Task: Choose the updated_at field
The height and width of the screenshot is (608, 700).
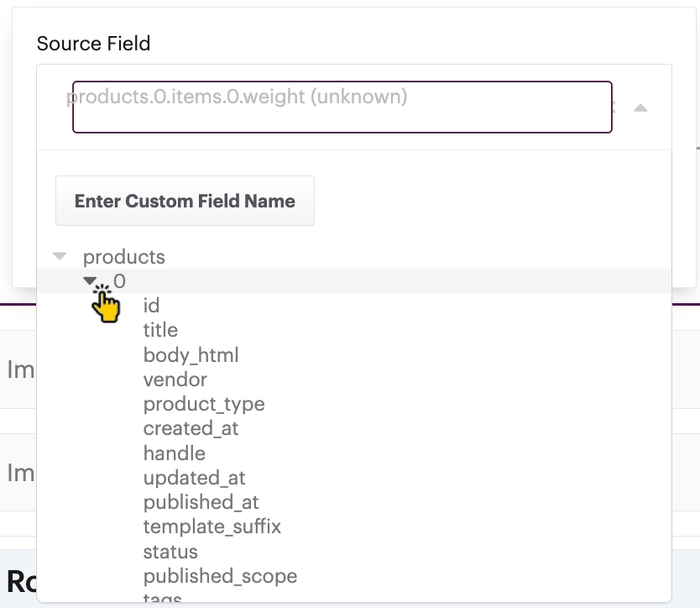Action: [x=194, y=478]
